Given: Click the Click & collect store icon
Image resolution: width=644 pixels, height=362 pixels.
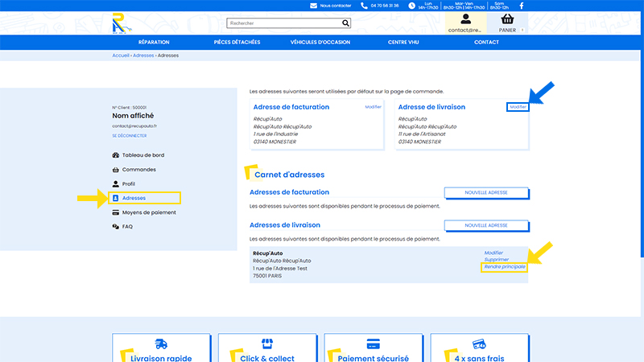Looking at the screenshot, I should click(x=267, y=343).
